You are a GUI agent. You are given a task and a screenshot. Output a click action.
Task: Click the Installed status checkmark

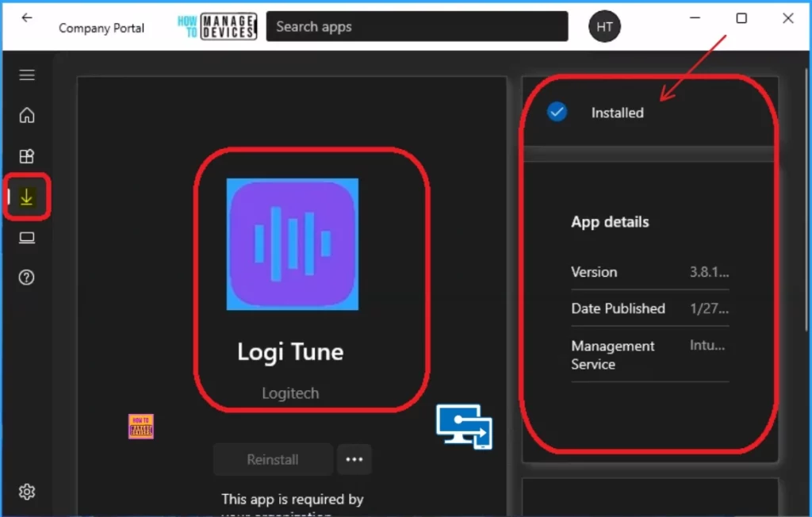[557, 112]
